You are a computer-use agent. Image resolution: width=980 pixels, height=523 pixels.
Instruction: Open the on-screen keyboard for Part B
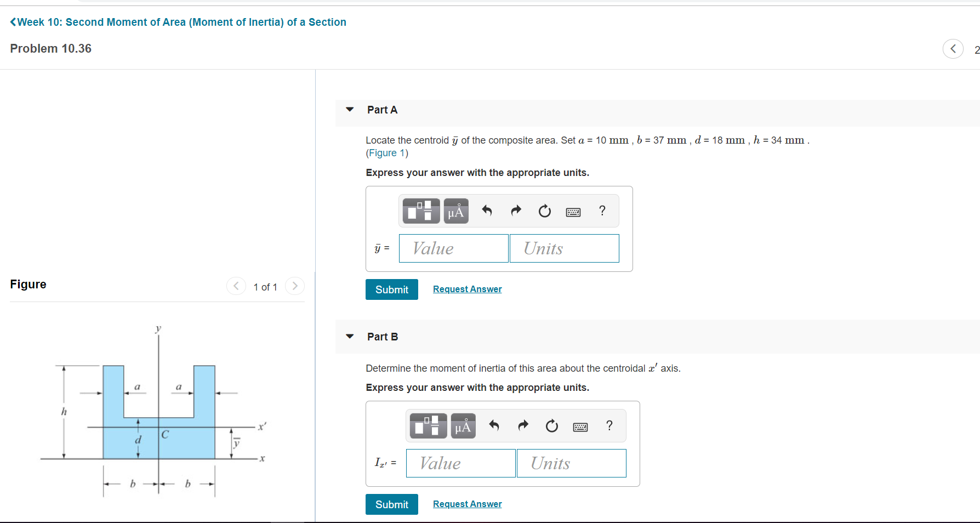[580, 426]
